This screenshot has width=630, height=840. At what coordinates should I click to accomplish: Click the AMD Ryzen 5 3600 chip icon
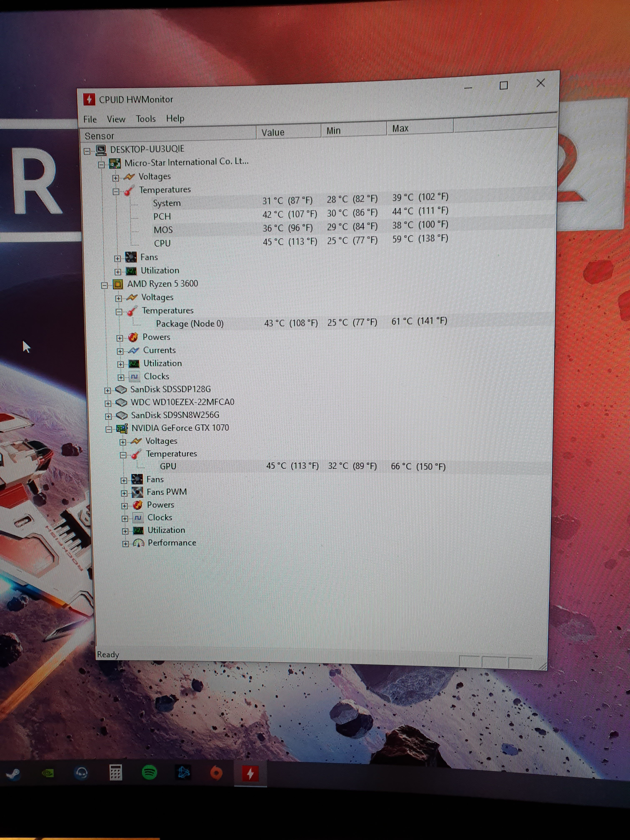point(118,284)
